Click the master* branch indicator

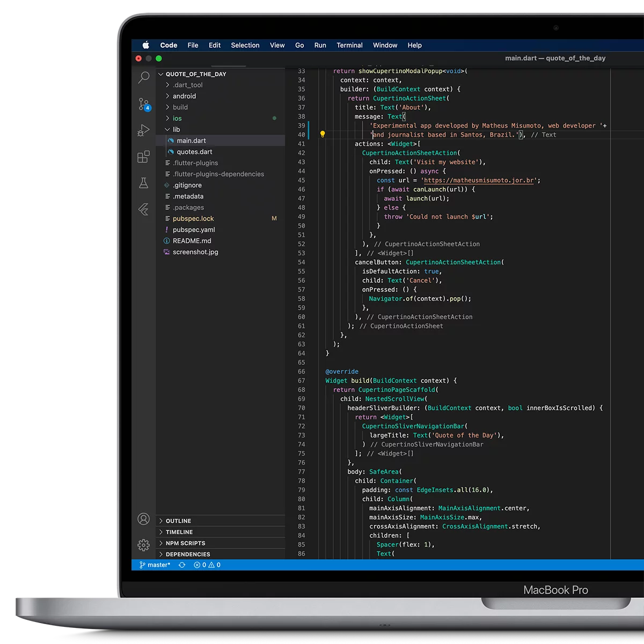tap(155, 565)
